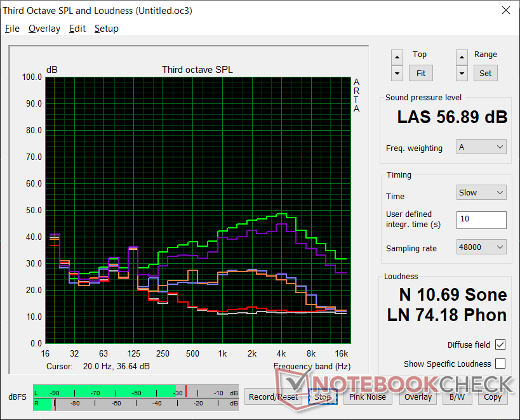Click the Overlay button at bottom
Viewport: 520px width, 420px height.
point(418,397)
